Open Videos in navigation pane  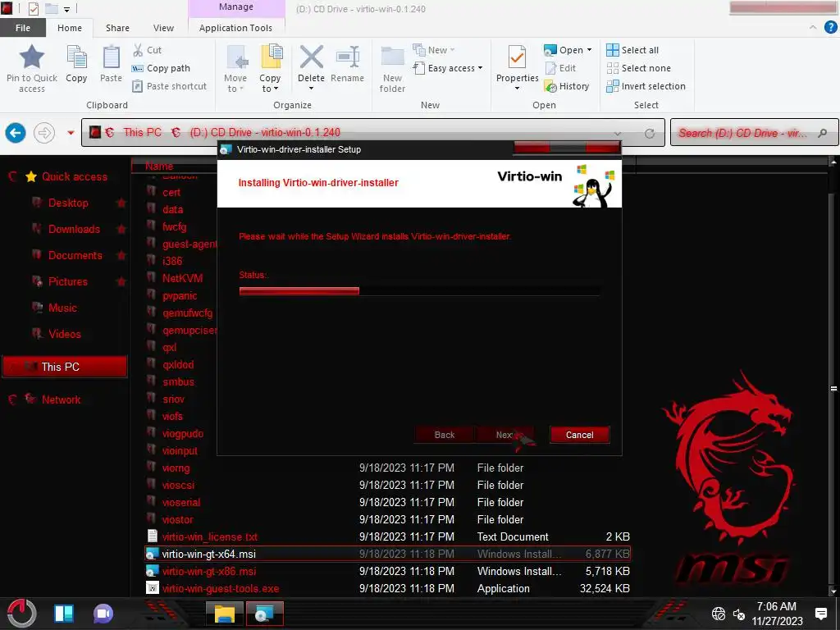(64, 335)
